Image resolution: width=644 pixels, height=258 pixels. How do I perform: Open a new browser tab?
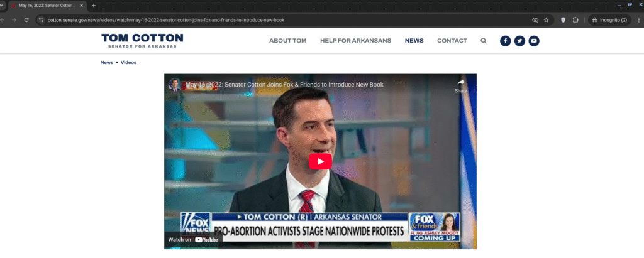point(94,5)
